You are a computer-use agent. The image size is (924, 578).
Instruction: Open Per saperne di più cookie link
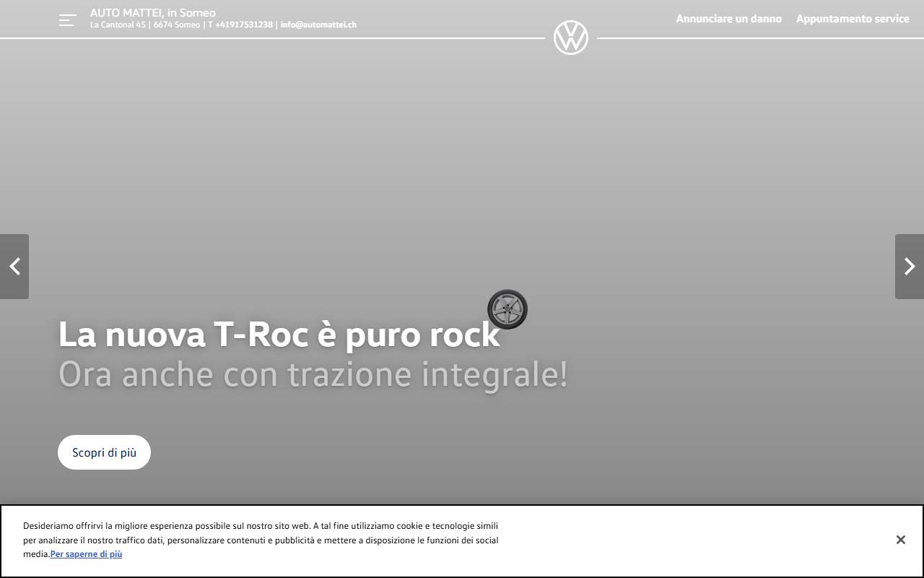point(86,554)
